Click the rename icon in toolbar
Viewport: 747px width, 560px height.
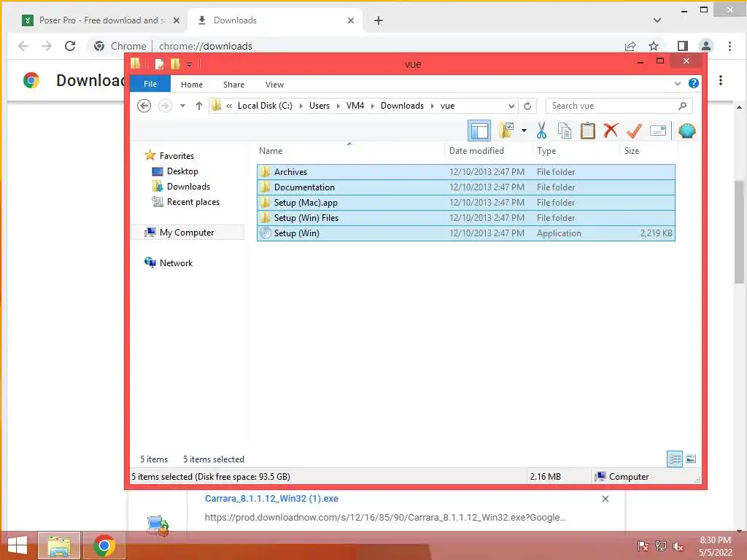tap(658, 131)
